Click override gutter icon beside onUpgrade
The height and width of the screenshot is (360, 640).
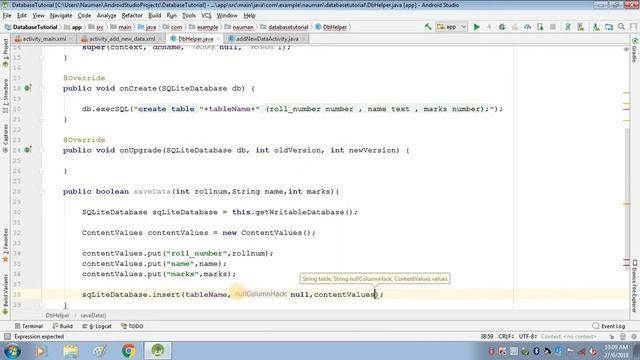(x=27, y=150)
